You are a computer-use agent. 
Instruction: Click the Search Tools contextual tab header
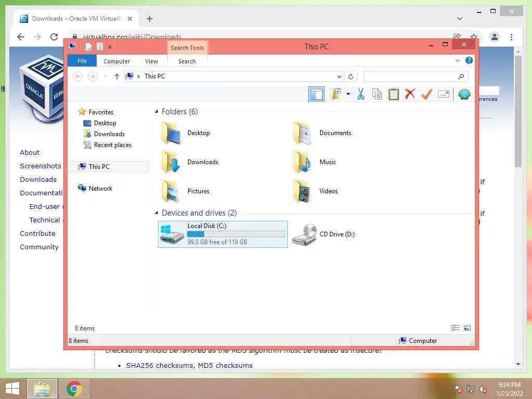coord(187,47)
